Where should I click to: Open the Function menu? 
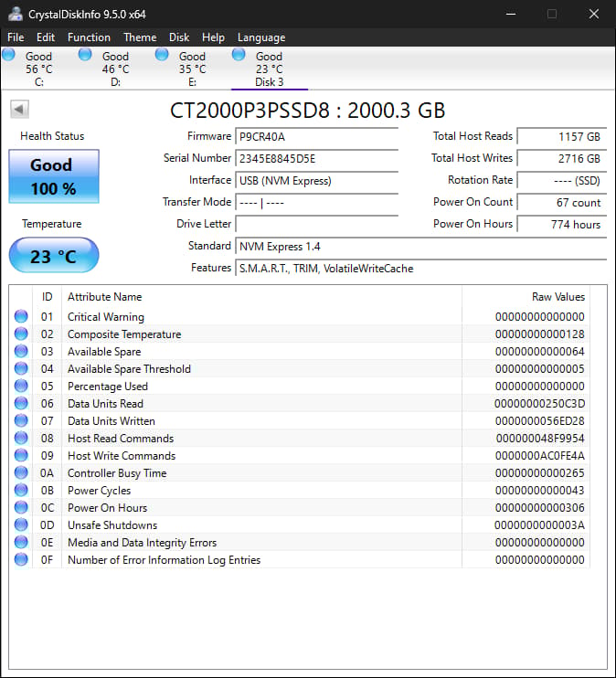coord(89,37)
